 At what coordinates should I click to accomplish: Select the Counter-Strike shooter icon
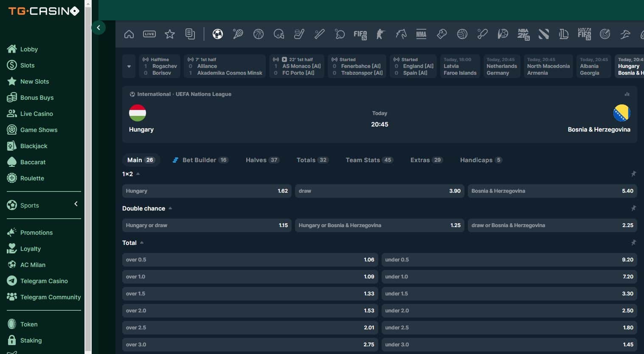380,34
